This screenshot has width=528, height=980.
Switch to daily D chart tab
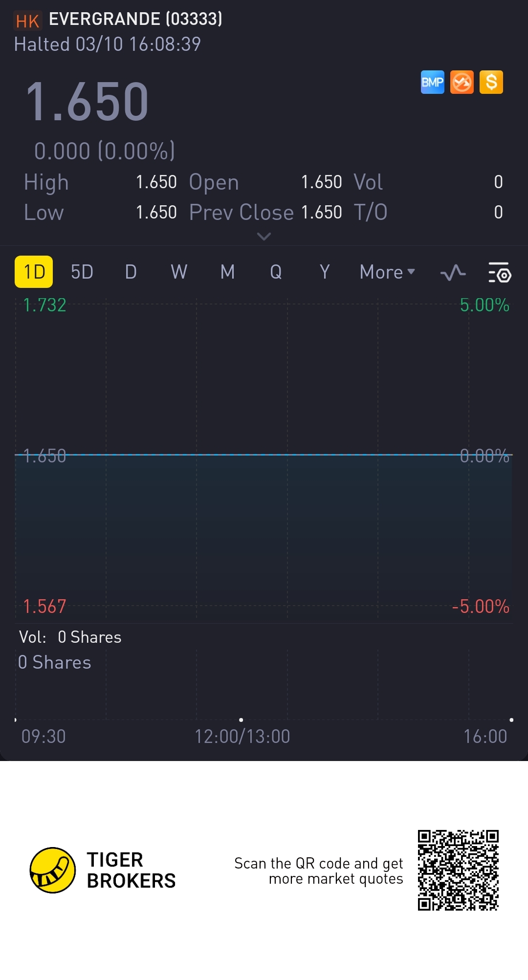[x=131, y=272]
